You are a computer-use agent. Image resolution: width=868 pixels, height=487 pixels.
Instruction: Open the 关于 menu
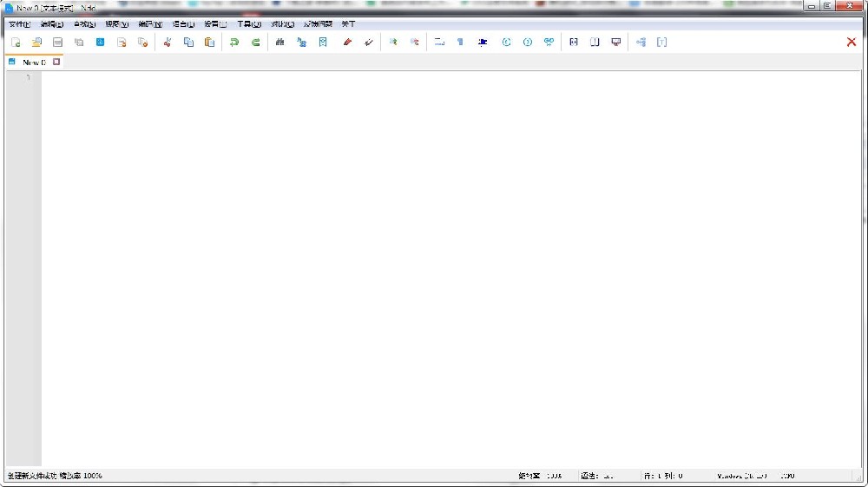pos(348,23)
